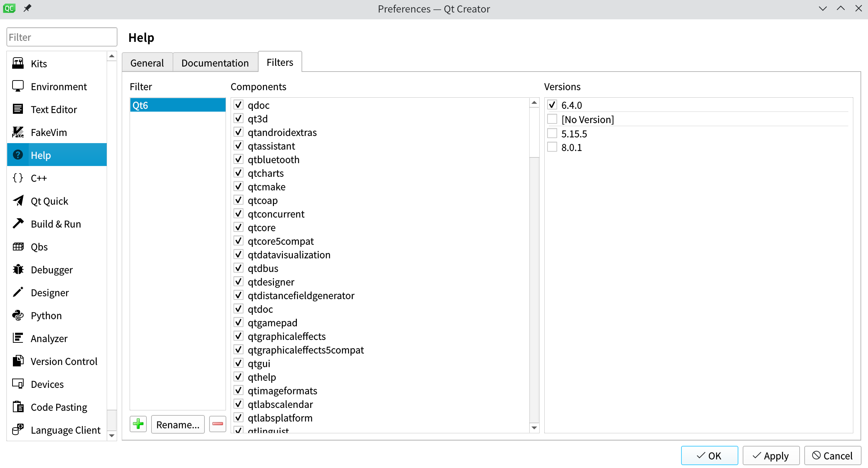Uncheck the qdoc component

coord(238,105)
